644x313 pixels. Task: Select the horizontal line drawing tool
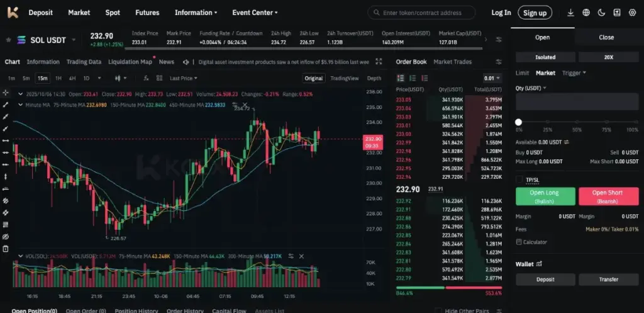coord(6,140)
